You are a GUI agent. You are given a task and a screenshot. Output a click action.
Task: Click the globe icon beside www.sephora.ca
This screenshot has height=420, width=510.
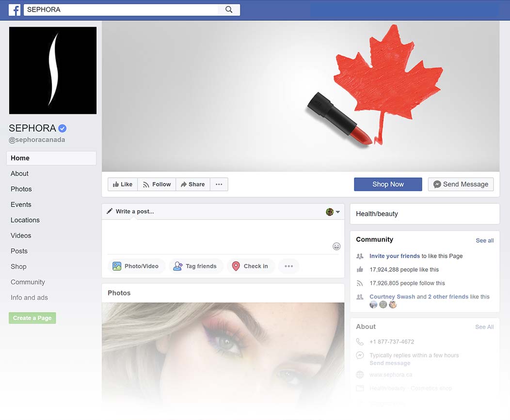pos(360,375)
